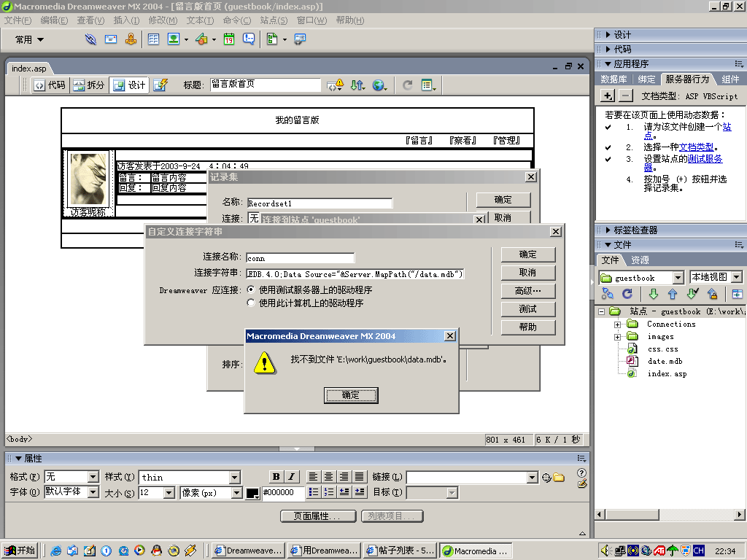The height and width of the screenshot is (560, 747).
Task: Toggle align left in Properties panel
Action: [x=313, y=477]
